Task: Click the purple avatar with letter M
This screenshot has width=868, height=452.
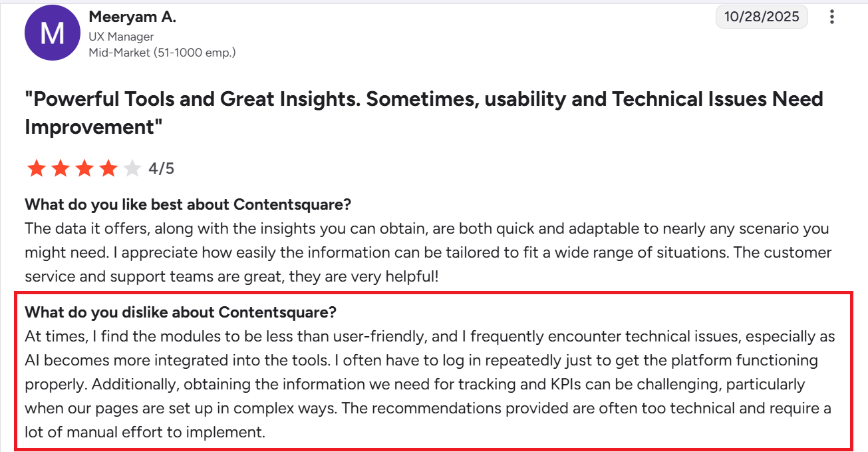Action: coord(52,32)
